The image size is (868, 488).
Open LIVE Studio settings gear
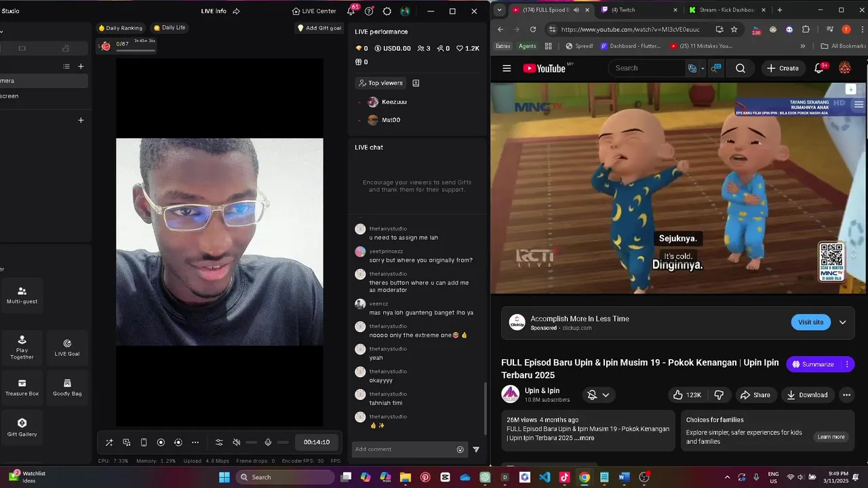click(x=387, y=11)
